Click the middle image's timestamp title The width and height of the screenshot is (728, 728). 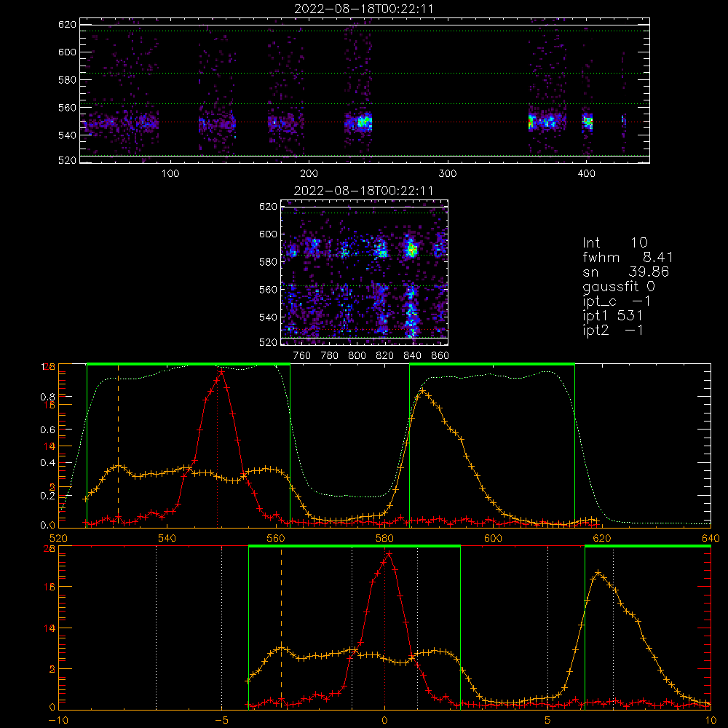click(364, 191)
